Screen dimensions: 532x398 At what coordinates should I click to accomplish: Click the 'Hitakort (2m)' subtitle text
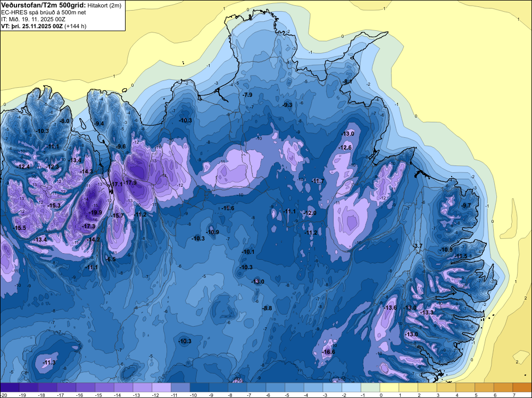(104, 5)
